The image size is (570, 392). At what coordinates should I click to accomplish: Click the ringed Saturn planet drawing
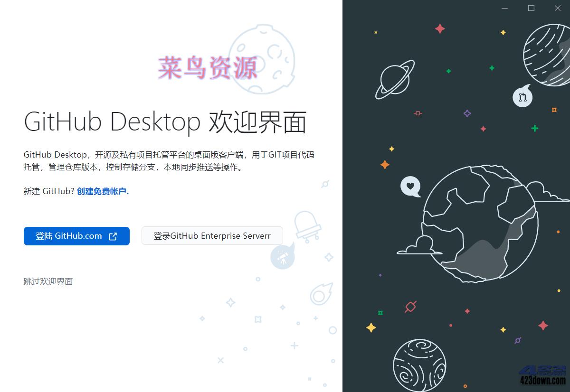coord(394,78)
